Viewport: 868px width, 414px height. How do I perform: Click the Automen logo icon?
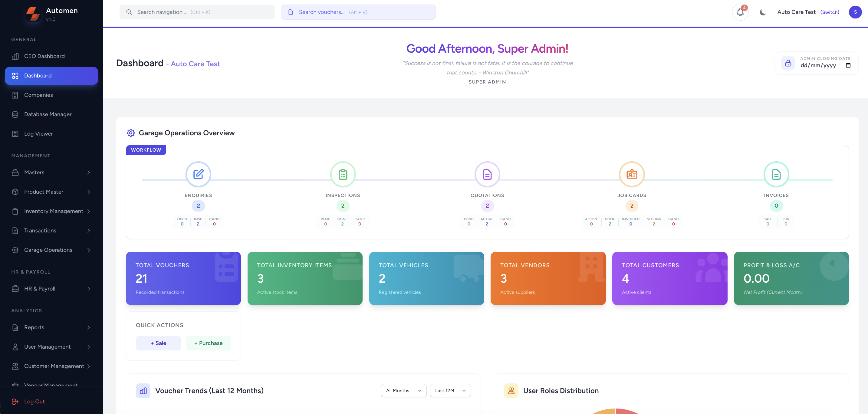tap(33, 14)
